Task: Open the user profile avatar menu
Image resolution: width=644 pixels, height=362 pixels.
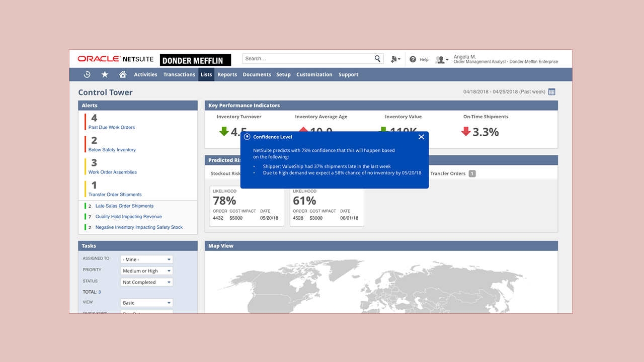Action: (x=442, y=59)
